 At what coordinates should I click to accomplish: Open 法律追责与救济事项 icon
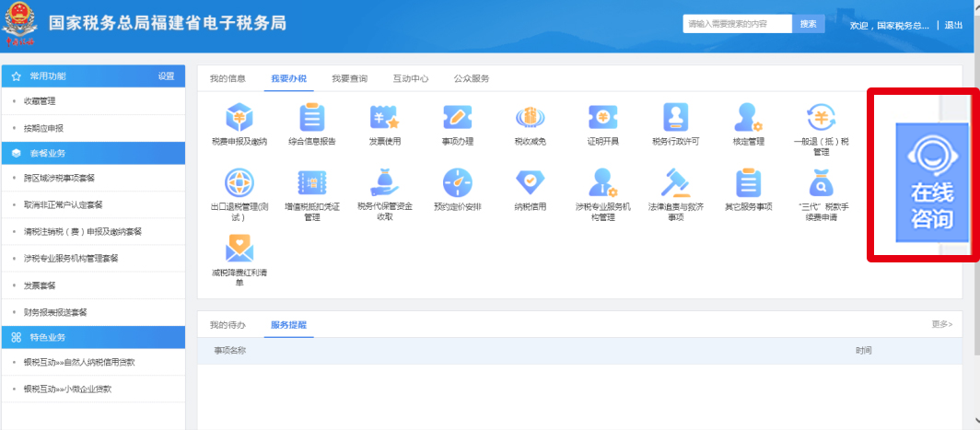(676, 182)
